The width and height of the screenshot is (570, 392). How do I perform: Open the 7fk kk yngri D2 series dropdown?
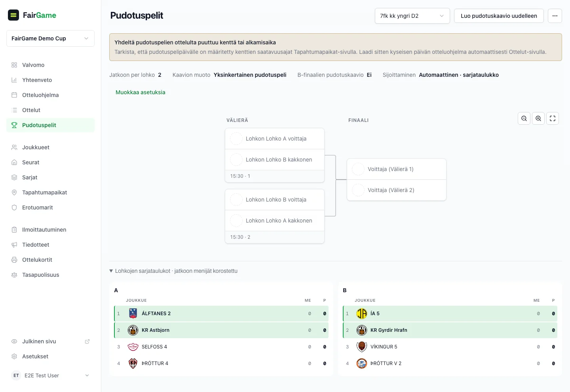click(x=412, y=16)
